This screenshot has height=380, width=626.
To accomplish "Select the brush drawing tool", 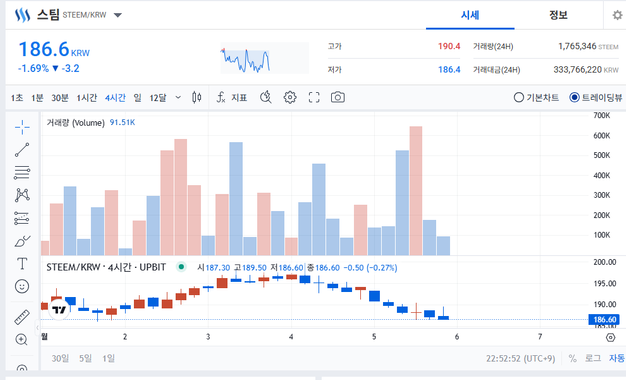I will pos(22,241).
